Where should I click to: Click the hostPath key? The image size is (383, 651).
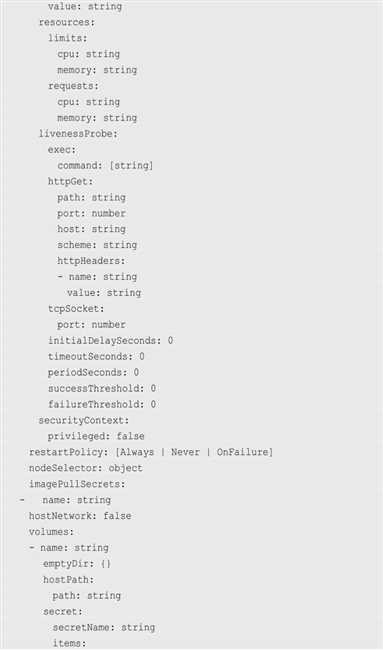click(x=69, y=580)
